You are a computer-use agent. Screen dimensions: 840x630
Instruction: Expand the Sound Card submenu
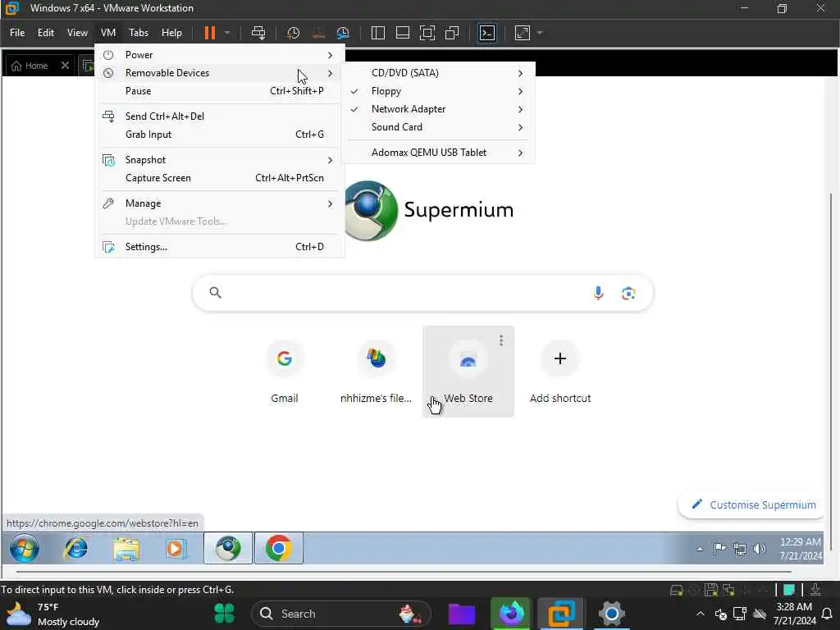tap(438, 127)
